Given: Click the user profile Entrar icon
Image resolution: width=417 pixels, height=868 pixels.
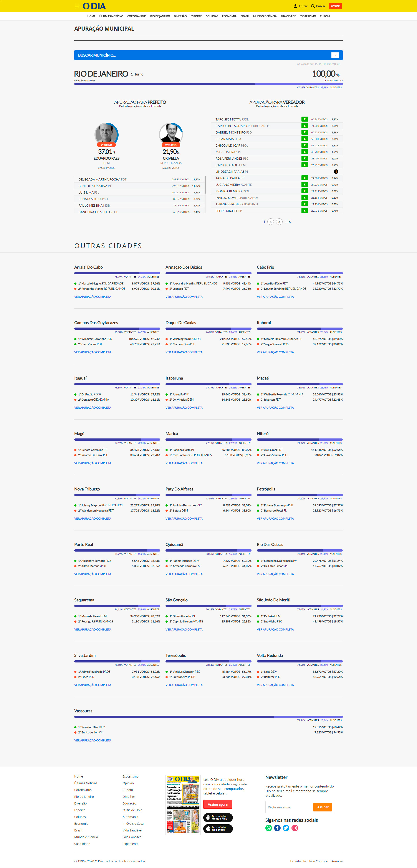Looking at the screenshot, I should point(295,6).
